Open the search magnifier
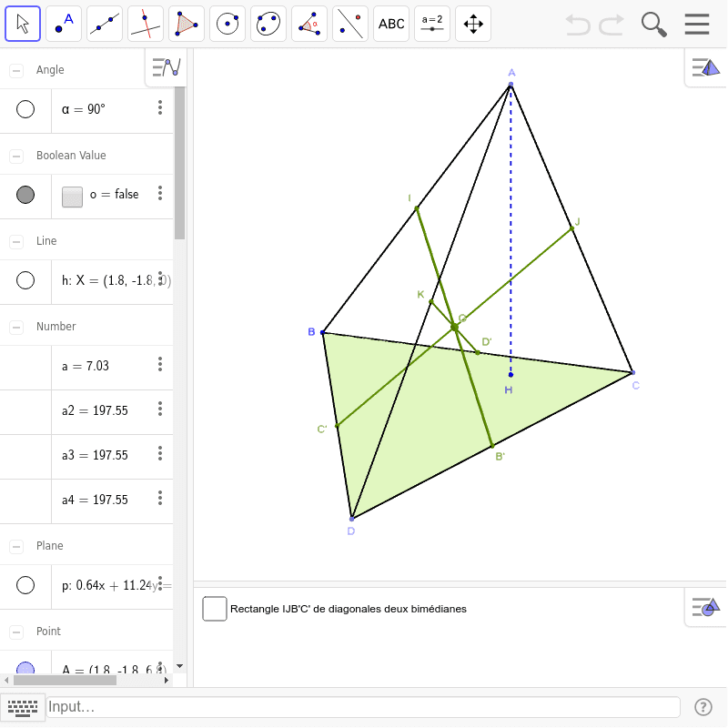The height and width of the screenshot is (728, 728). tap(653, 25)
